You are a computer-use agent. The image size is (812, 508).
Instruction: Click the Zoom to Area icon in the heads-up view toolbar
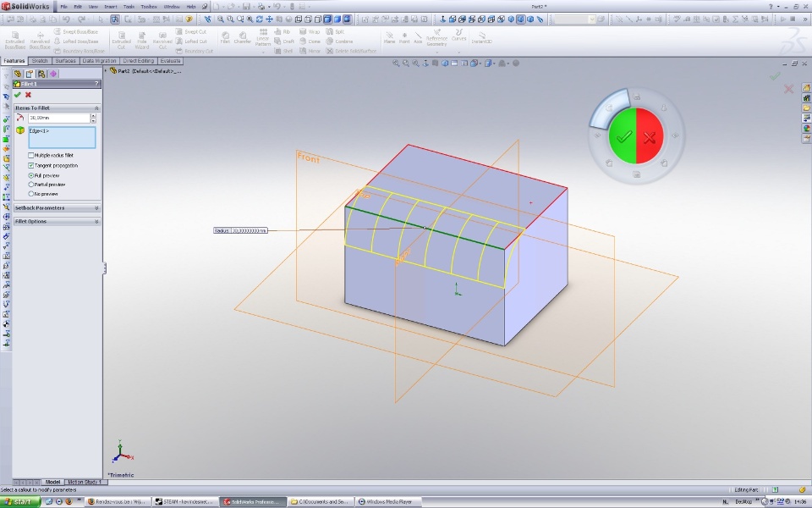[406, 63]
